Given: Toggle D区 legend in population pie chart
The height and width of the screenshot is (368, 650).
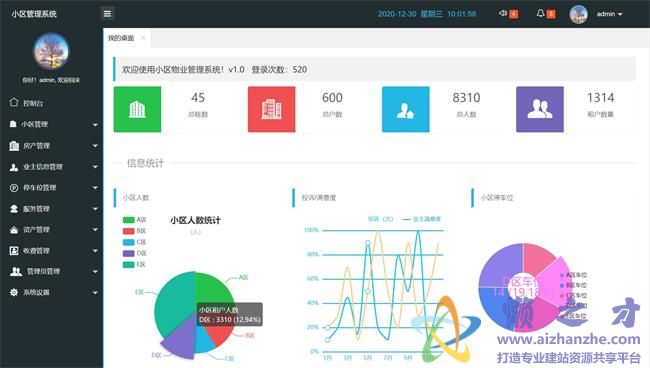Looking at the screenshot, I should tap(135, 253).
